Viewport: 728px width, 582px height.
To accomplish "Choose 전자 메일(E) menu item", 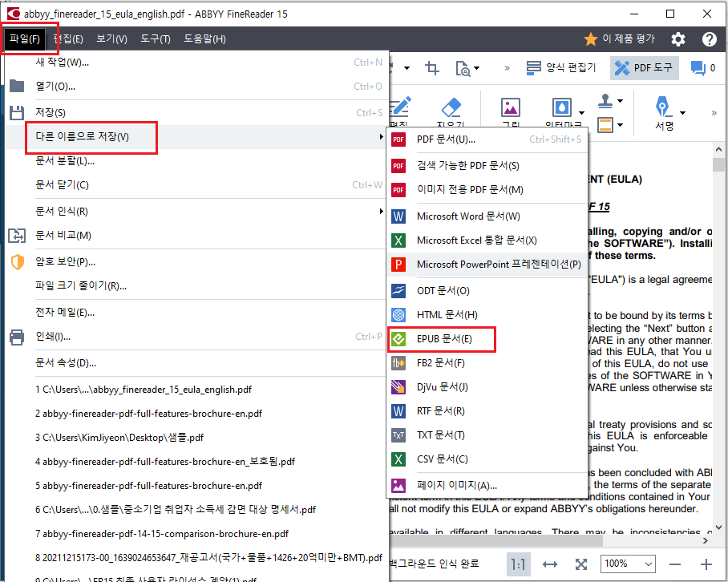I will [196, 313].
